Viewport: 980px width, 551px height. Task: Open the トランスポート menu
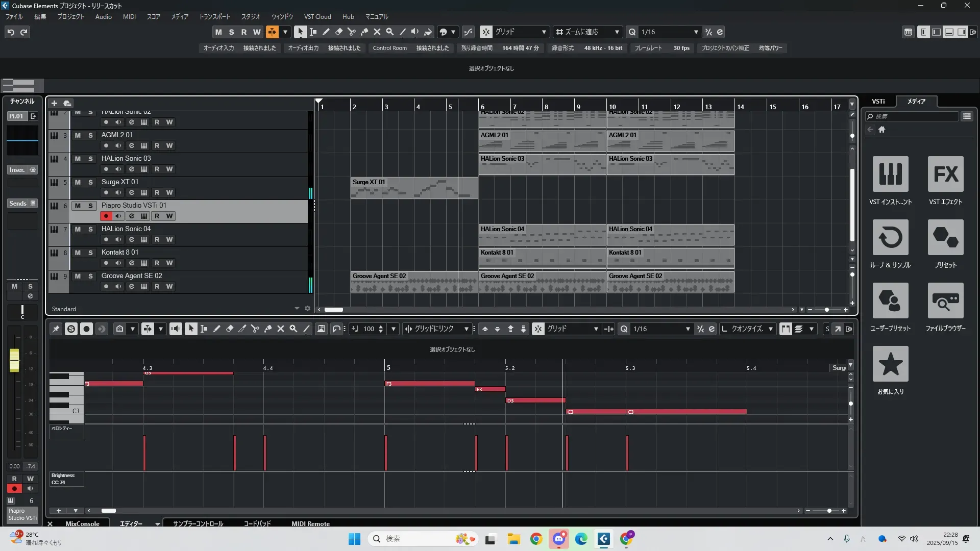tap(214, 17)
